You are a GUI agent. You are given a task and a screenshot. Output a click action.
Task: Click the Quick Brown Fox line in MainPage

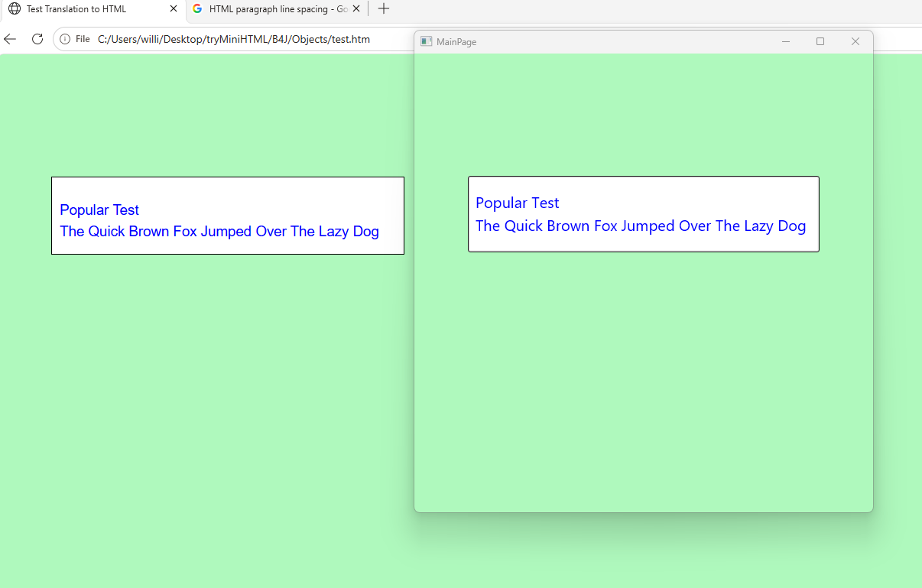(x=641, y=226)
